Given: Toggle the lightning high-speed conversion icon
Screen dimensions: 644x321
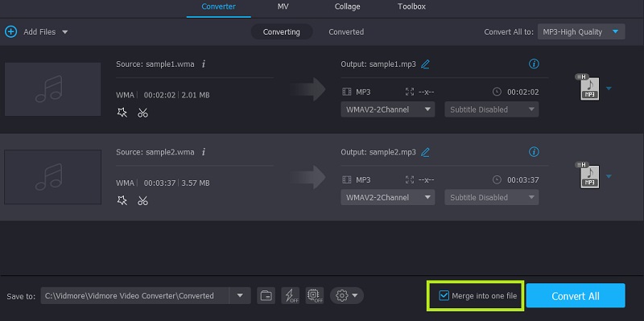Looking at the screenshot, I should pos(291,295).
